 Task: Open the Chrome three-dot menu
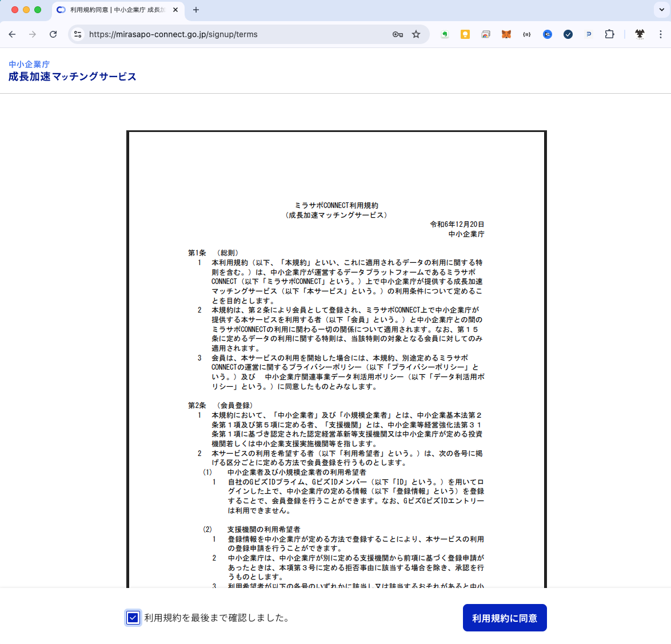point(661,34)
